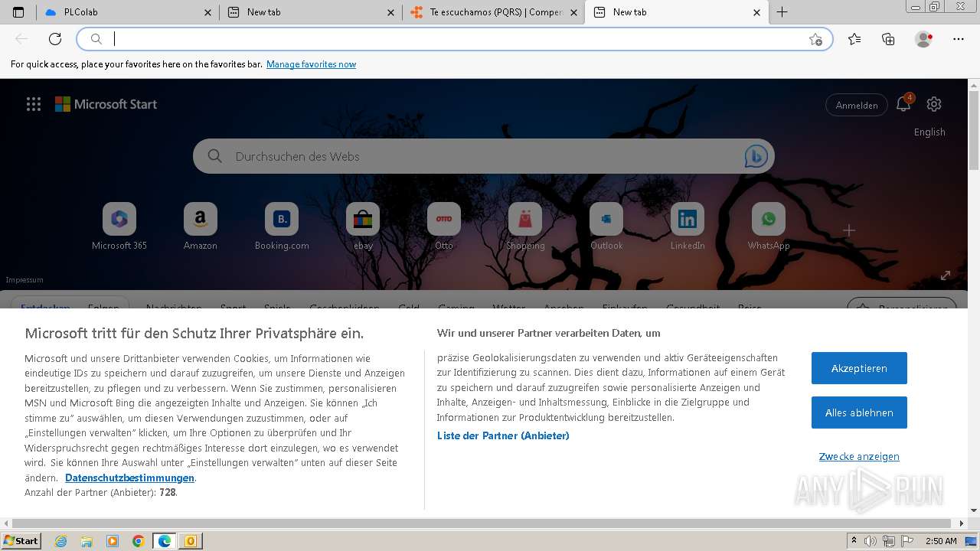Viewport: 980px width, 551px height.
Task: Click the volume icon in system tray
Action: (x=871, y=541)
